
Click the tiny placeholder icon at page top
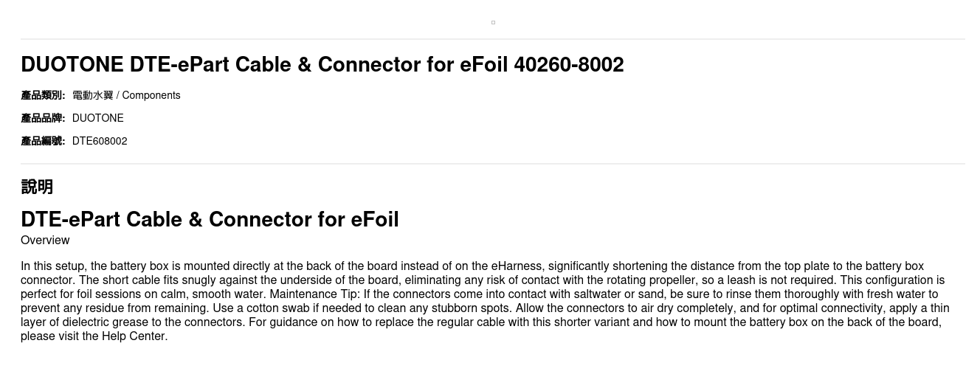(493, 22)
